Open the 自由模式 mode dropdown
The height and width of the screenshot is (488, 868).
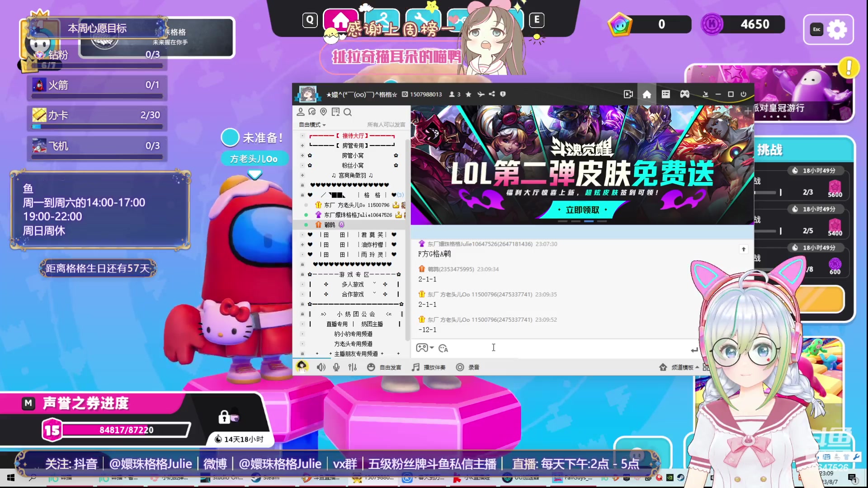pyautogui.click(x=312, y=125)
